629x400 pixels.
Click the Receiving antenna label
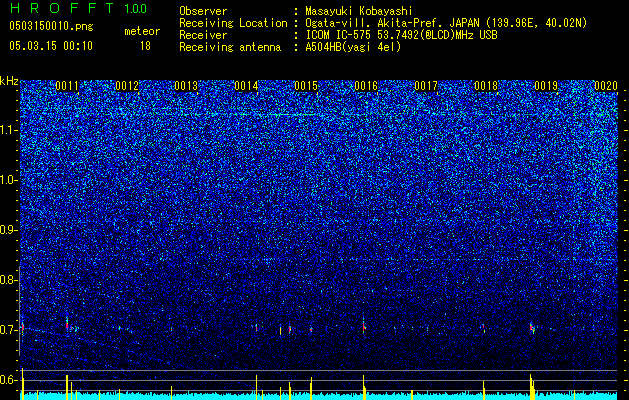pos(230,47)
